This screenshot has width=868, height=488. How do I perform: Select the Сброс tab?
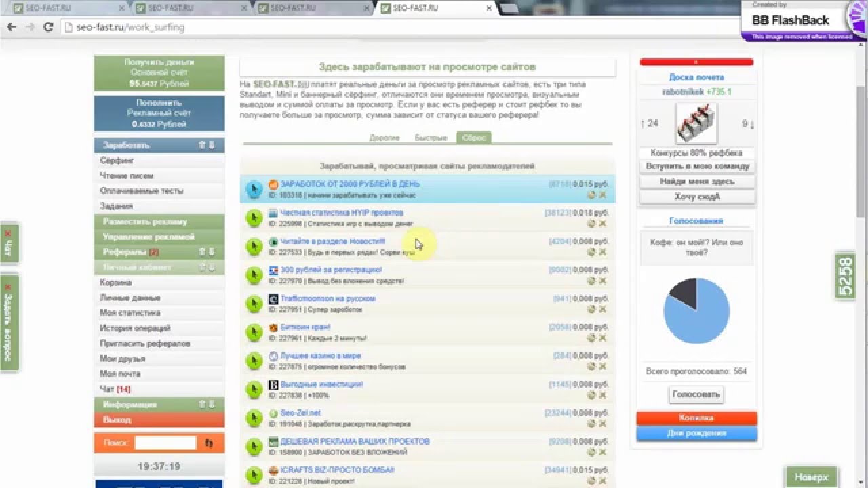tap(473, 138)
